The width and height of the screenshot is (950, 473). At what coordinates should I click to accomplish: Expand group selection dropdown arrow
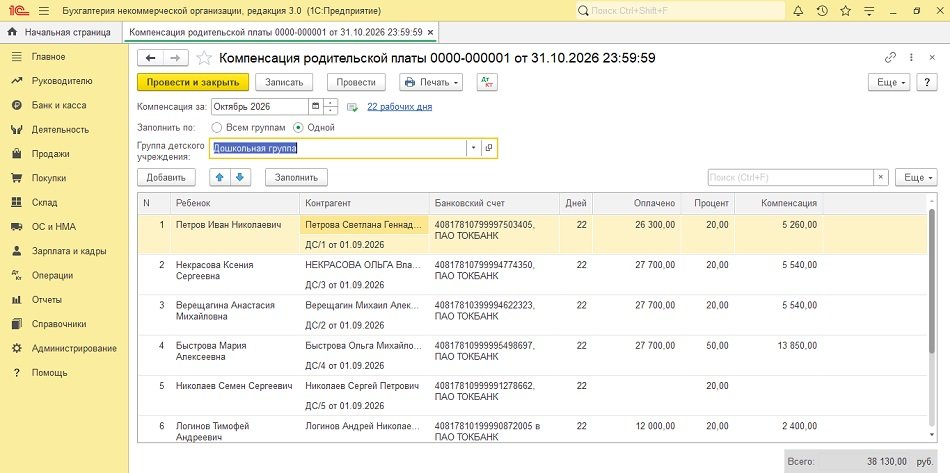[x=474, y=148]
